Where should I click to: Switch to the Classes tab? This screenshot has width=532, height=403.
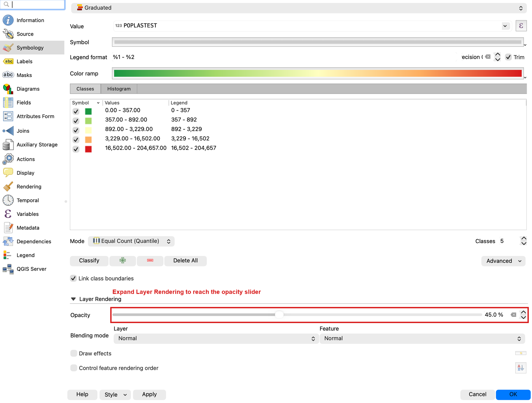[x=85, y=89]
